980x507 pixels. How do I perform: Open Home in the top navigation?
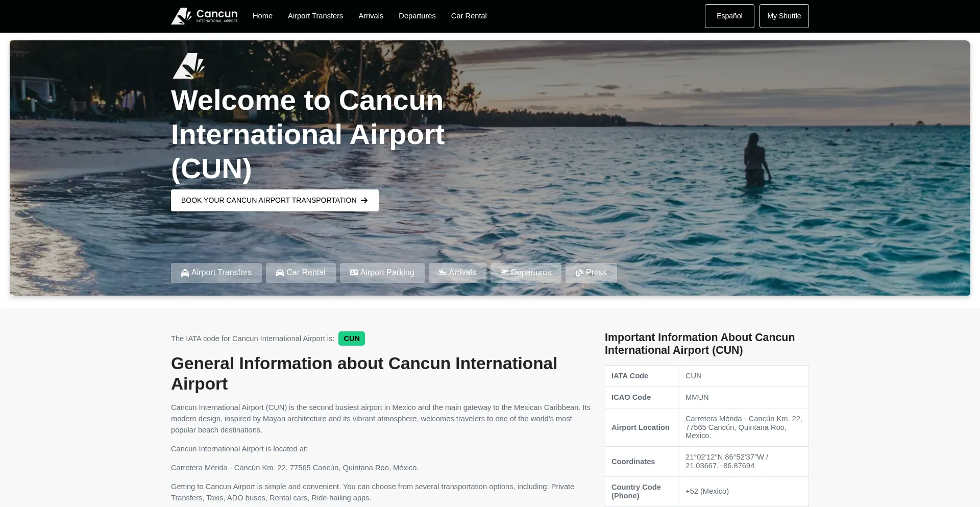[262, 16]
